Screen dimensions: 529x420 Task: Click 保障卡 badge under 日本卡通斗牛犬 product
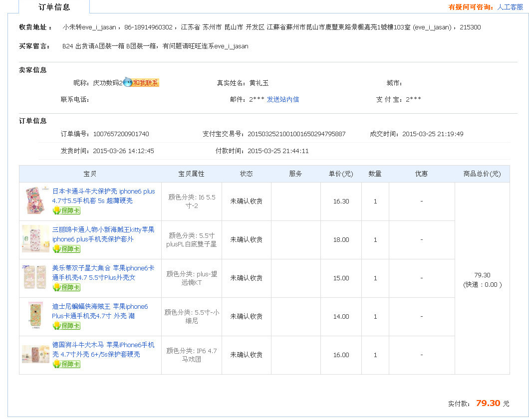(66, 210)
